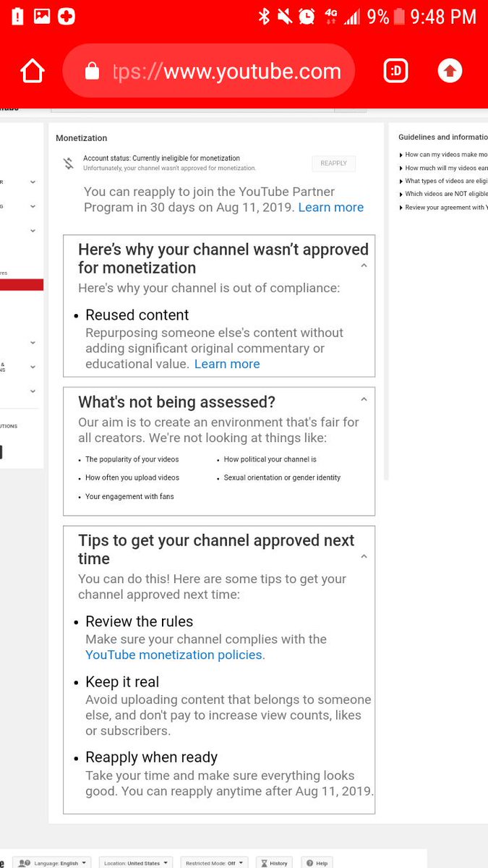Click the youtube.com address field

209,72
